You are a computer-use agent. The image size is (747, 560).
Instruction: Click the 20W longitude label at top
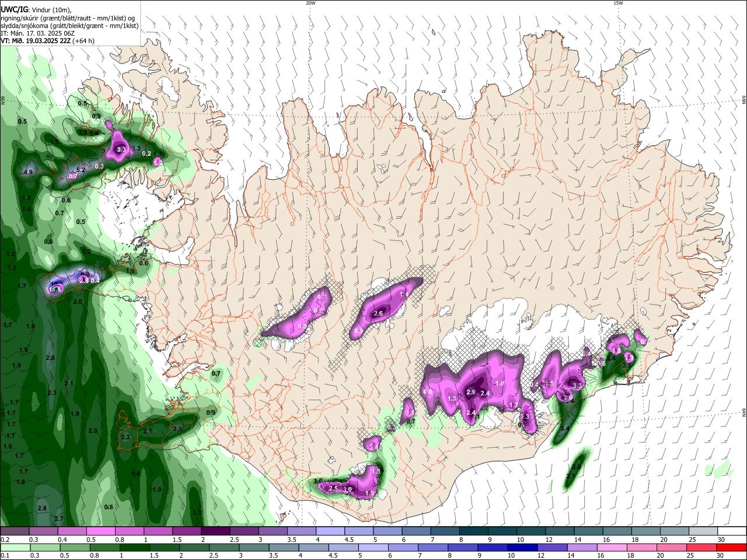pos(310,3)
